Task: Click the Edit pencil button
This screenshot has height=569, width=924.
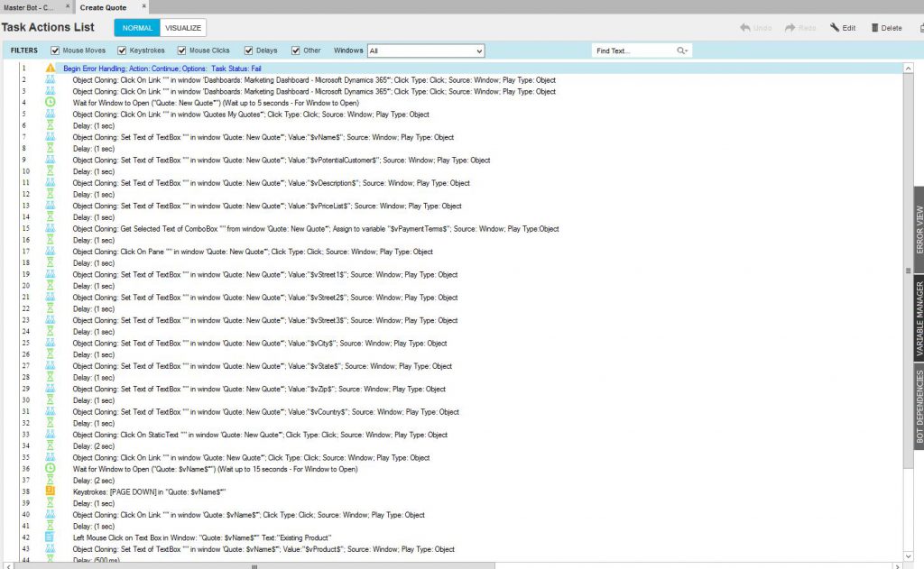Action: click(x=843, y=28)
